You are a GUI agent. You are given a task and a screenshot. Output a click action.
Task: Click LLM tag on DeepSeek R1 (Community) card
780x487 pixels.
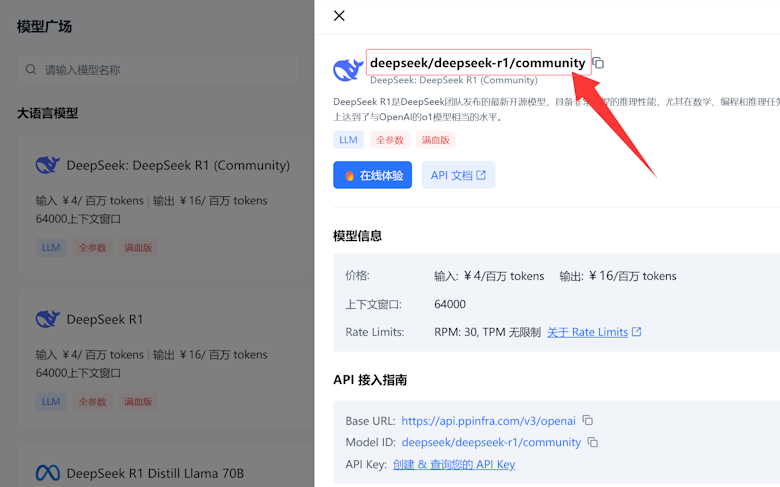(51, 247)
